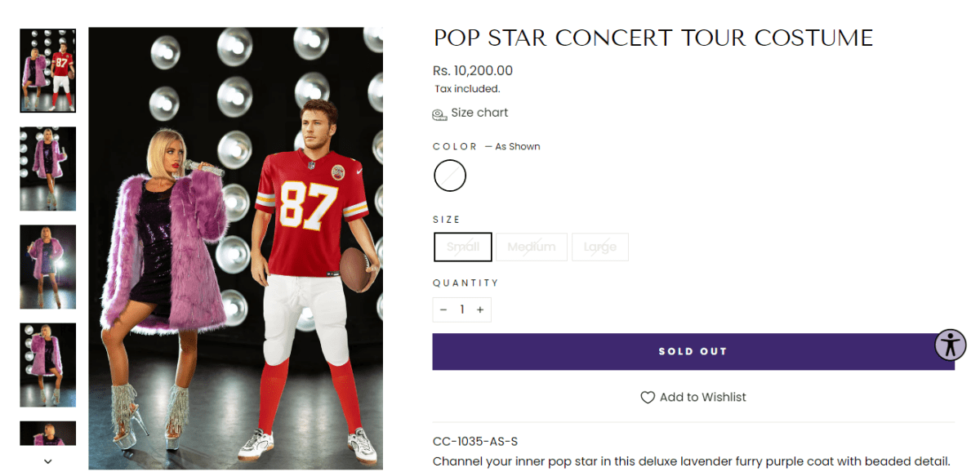Screen dimensions: 980x472
Task: Click the down chevron below the thumbnail list
Action: (47, 462)
